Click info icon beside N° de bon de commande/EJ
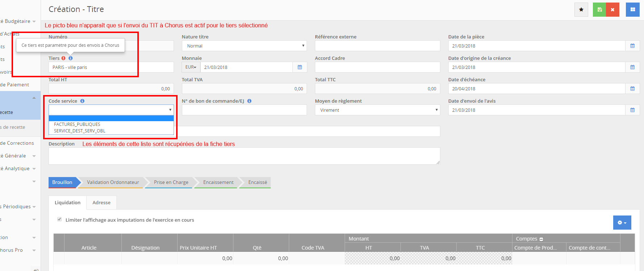The image size is (644, 271). [x=249, y=101]
